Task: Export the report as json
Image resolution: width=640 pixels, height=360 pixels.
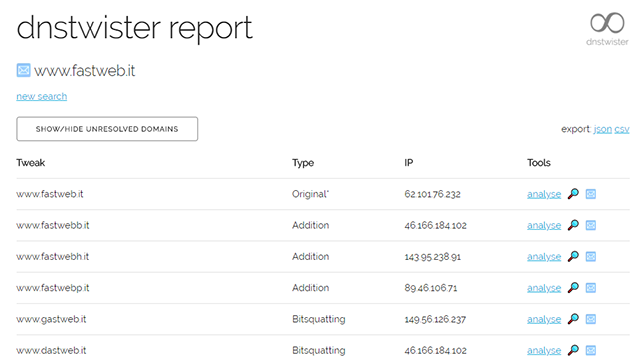Action: click(602, 129)
